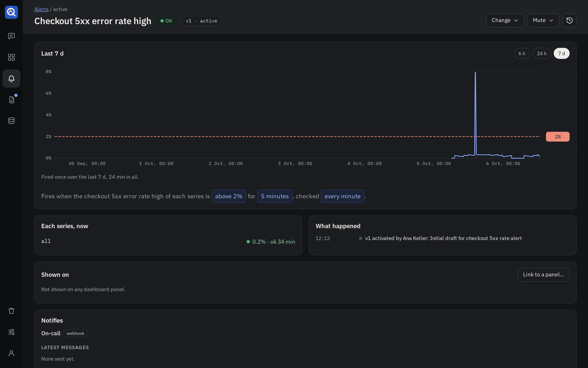This screenshot has height=368, width=588.
Task: Expand the Change dropdown
Action: click(505, 20)
